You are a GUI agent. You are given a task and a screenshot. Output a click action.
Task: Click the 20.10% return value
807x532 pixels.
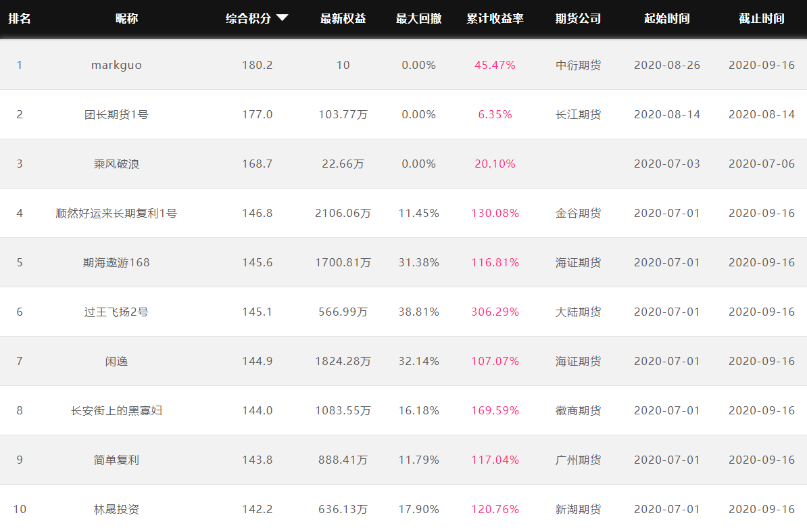[495, 164]
